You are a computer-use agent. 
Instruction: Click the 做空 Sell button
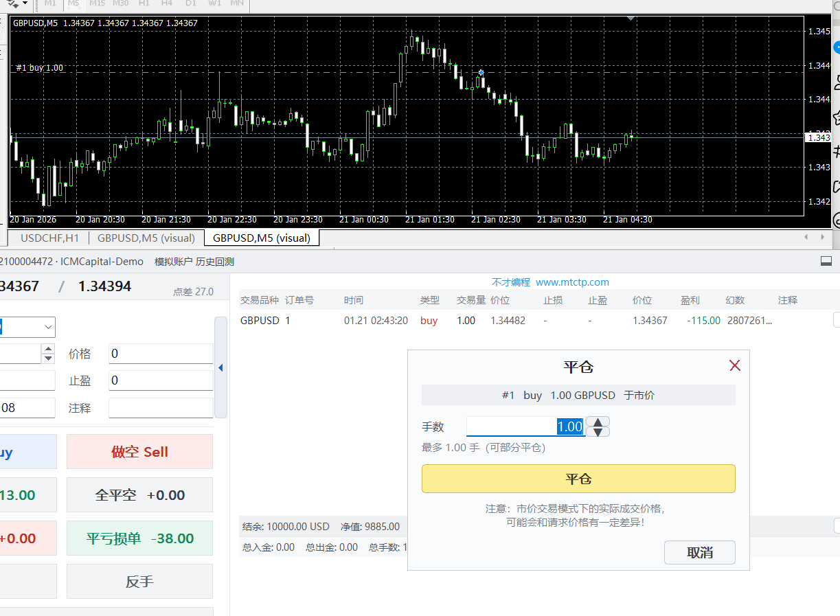(139, 452)
